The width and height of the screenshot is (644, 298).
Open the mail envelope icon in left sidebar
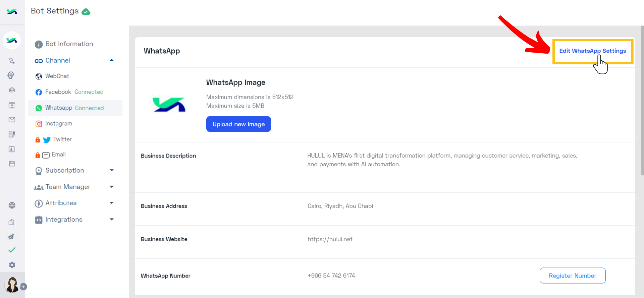12,120
